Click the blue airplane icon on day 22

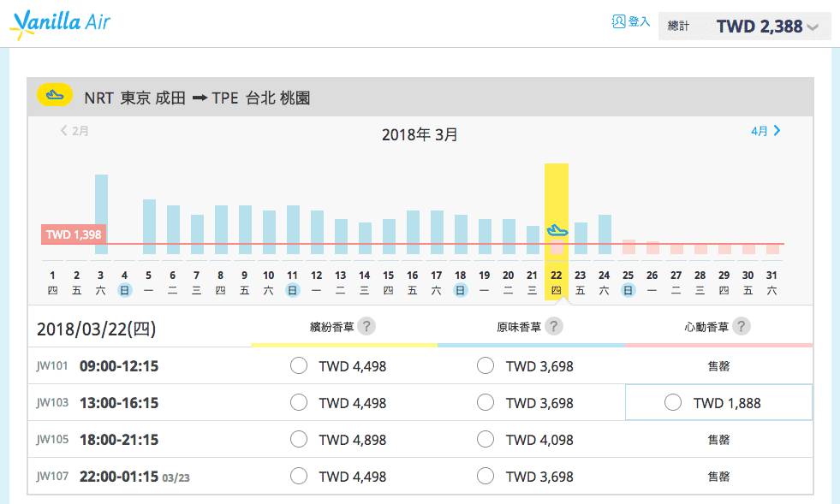[x=557, y=230]
